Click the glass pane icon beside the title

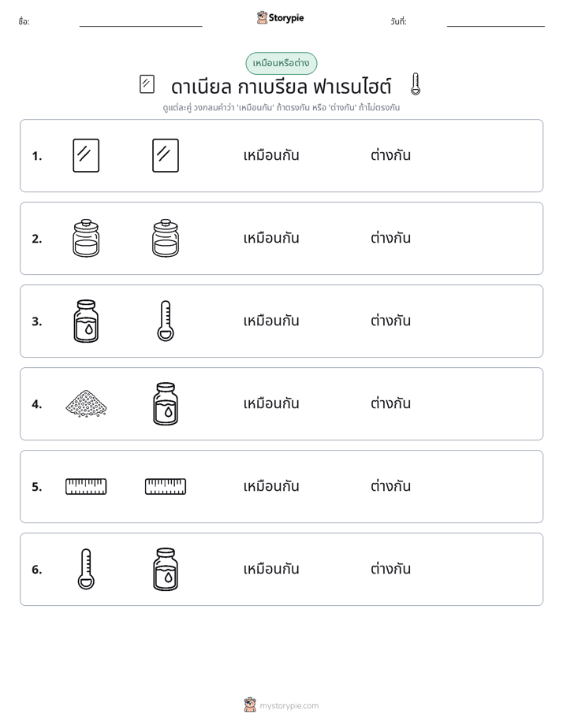(147, 84)
